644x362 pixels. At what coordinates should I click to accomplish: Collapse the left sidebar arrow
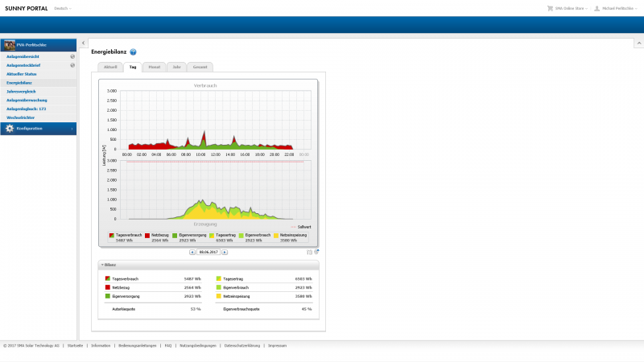[x=84, y=43]
